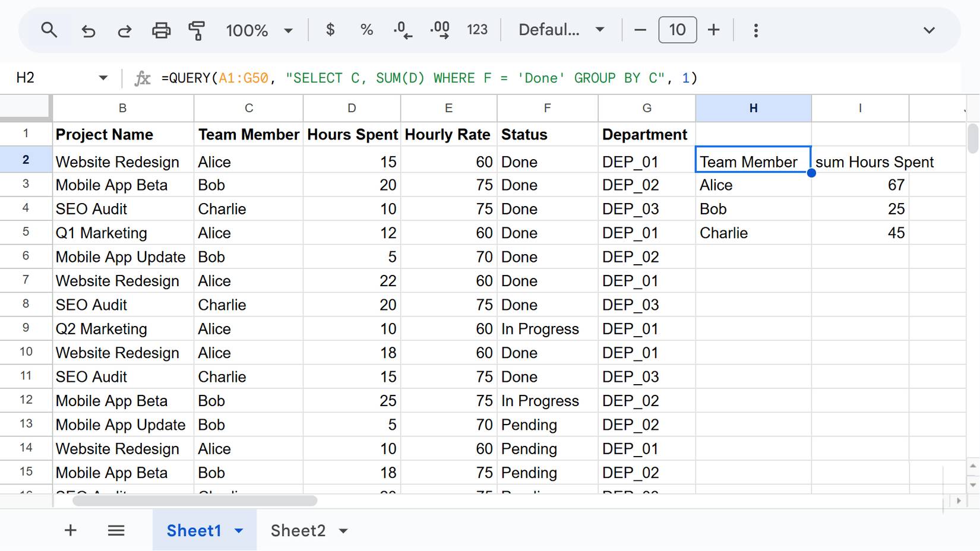The width and height of the screenshot is (980, 551).
Task: Open the Sheet1 tab menu arrow
Action: tap(240, 530)
